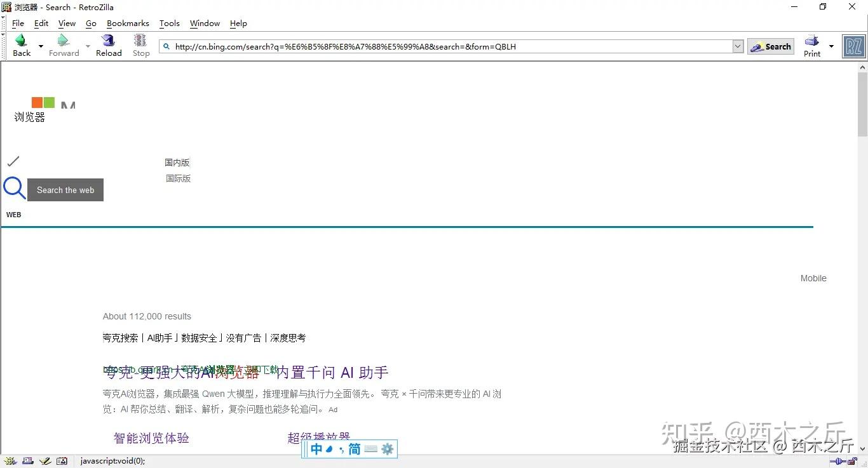
Task: Open the 智能浏览体验 sublink
Action: (151, 438)
